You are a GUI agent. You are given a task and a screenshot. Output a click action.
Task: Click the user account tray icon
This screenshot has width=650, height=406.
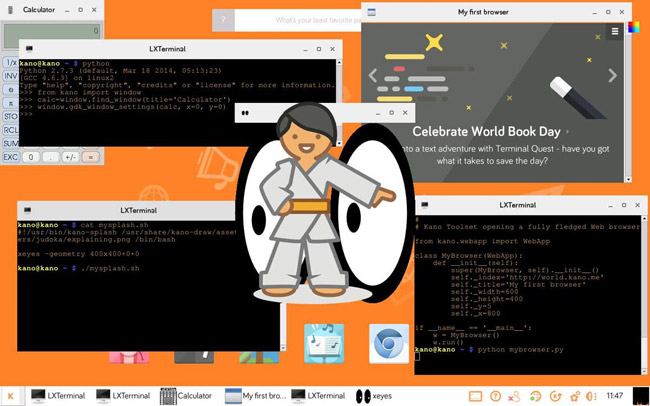pyautogui.click(x=514, y=396)
